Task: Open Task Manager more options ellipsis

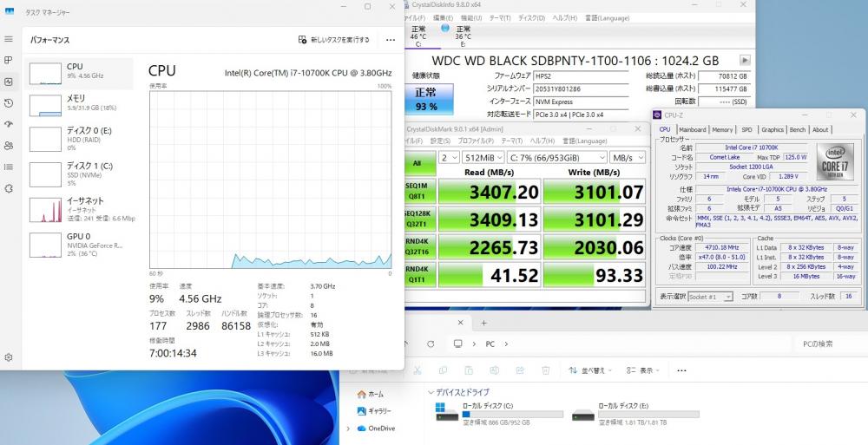Action: 391,40
